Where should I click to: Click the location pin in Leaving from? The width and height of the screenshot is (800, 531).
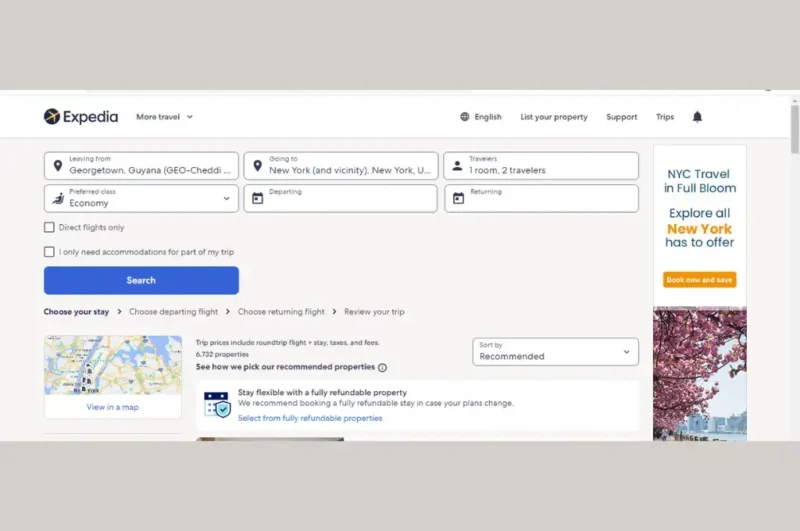58,166
